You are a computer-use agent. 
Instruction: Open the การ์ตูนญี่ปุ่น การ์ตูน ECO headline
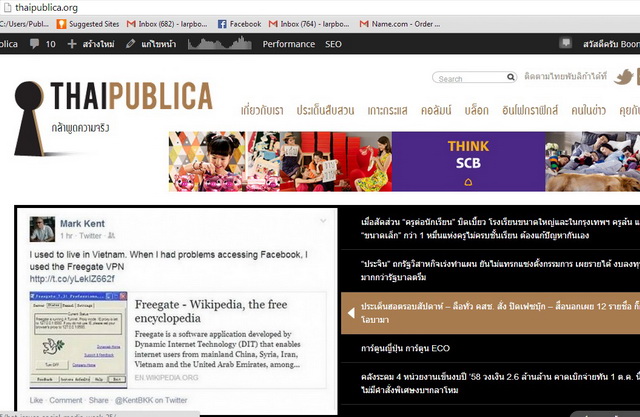[405, 348]
